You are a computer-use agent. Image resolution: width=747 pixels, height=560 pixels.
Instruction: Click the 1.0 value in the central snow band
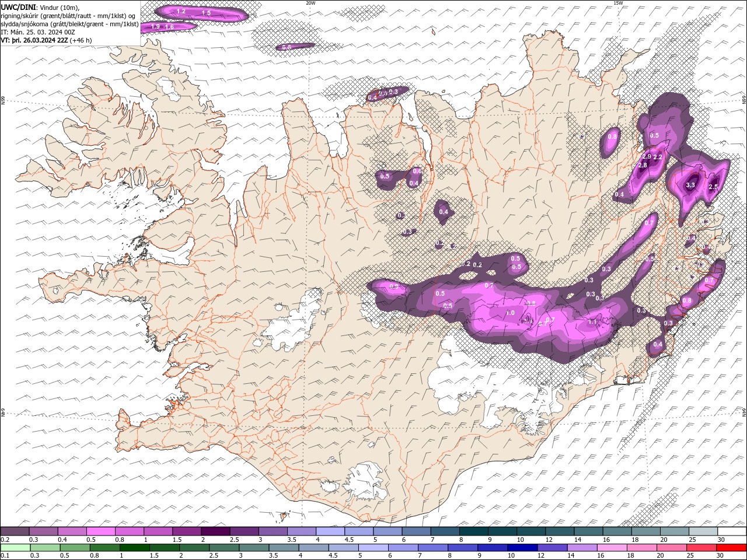point(510,313)
